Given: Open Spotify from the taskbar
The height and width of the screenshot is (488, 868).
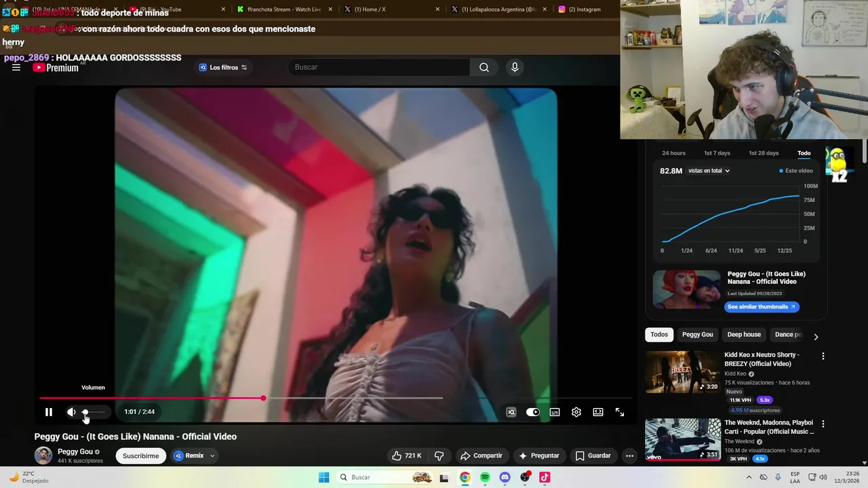Looking at the screenshot, I should coord(485,477).
